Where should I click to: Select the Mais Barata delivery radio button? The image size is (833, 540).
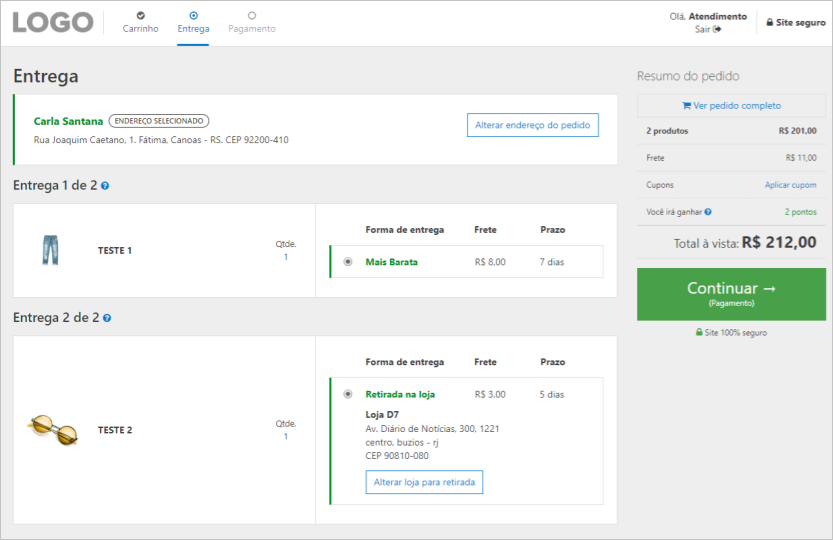point(347,261)
